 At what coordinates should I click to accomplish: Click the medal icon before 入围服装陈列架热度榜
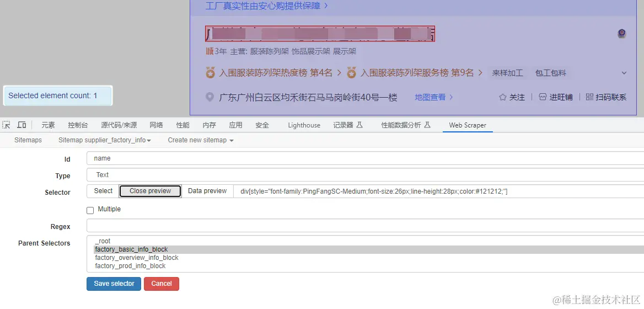(x=211, y=73)
